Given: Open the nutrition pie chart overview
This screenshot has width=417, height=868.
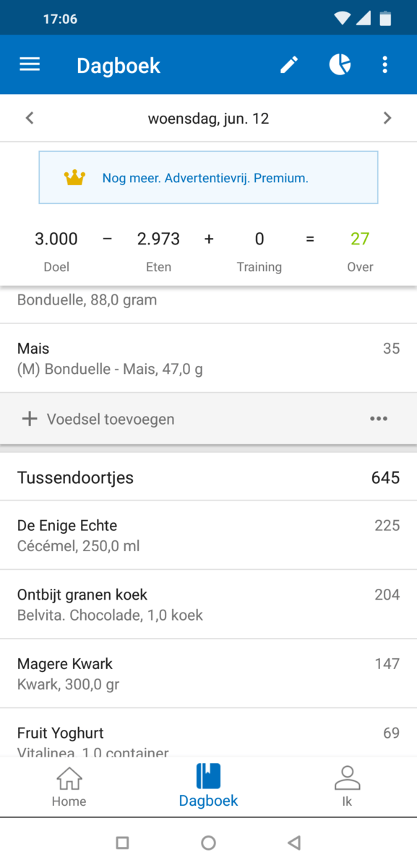Looking at the screenshot, I should coord(339,64).
